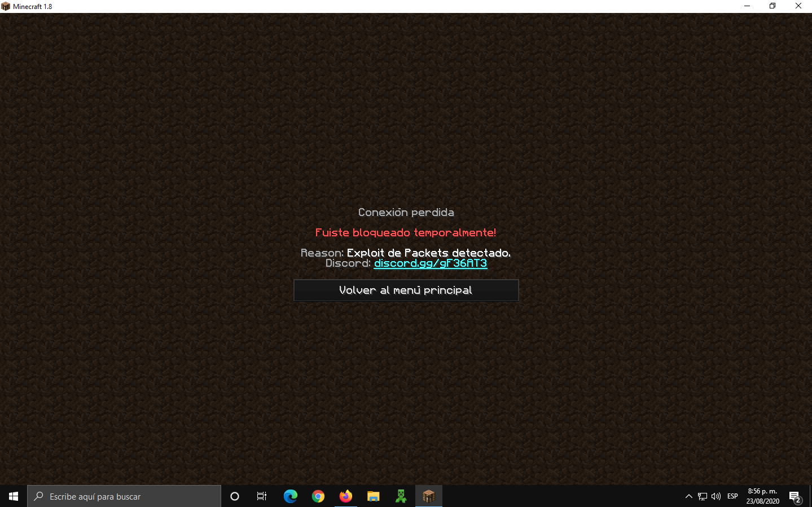812x507 pixels.
Task: Expand the hidden system tray icons
Action: 688,496
